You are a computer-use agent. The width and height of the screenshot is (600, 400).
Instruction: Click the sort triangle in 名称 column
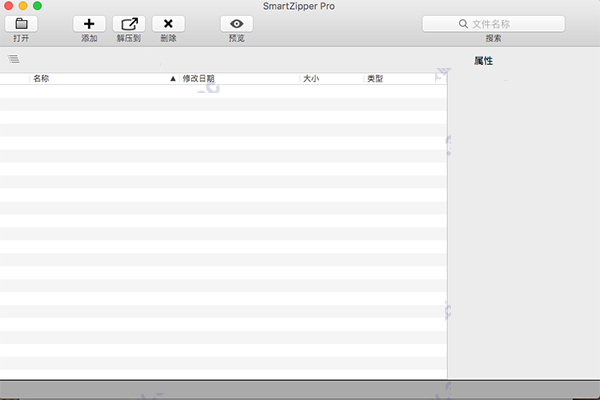pyautogui.click(x=173, y=78)
